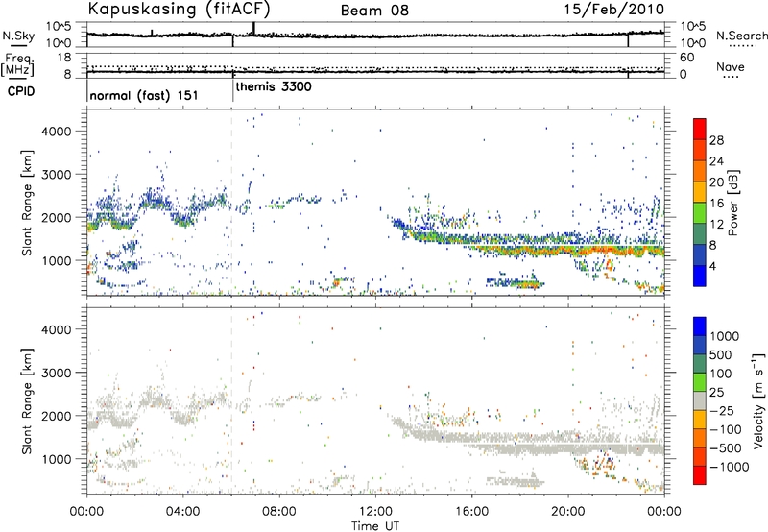
Task: Click the 3000 range tick of velocity panel
Action: [x=56, y=373]
